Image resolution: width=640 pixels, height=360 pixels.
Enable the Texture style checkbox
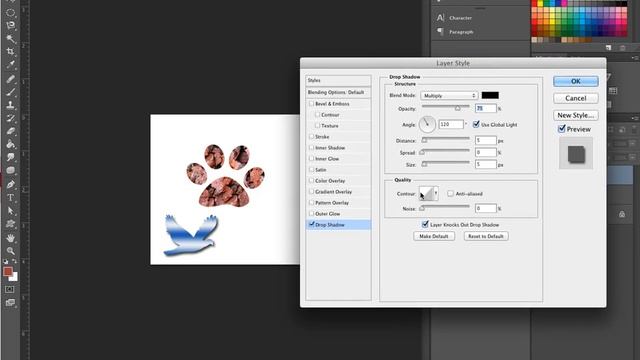point(317,126)
